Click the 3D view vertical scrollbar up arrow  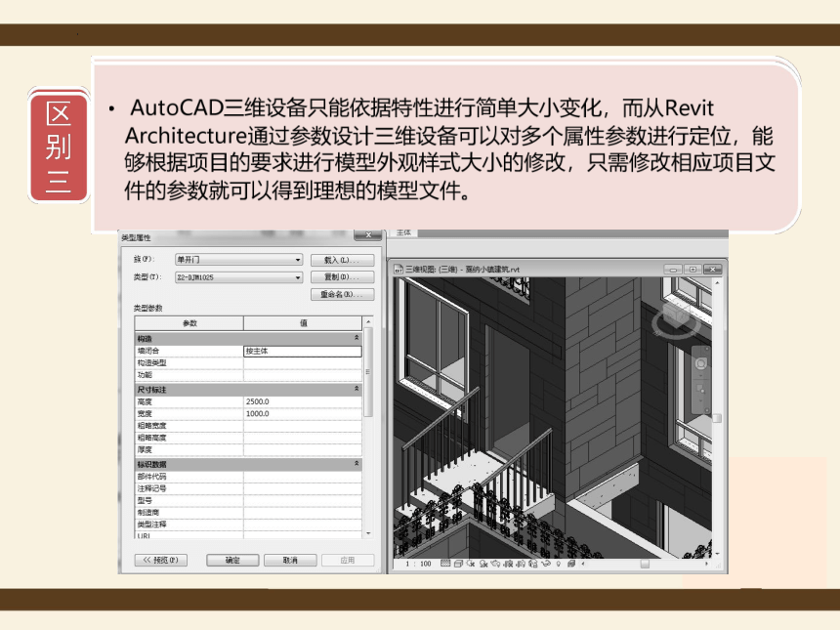coord(717,282)
